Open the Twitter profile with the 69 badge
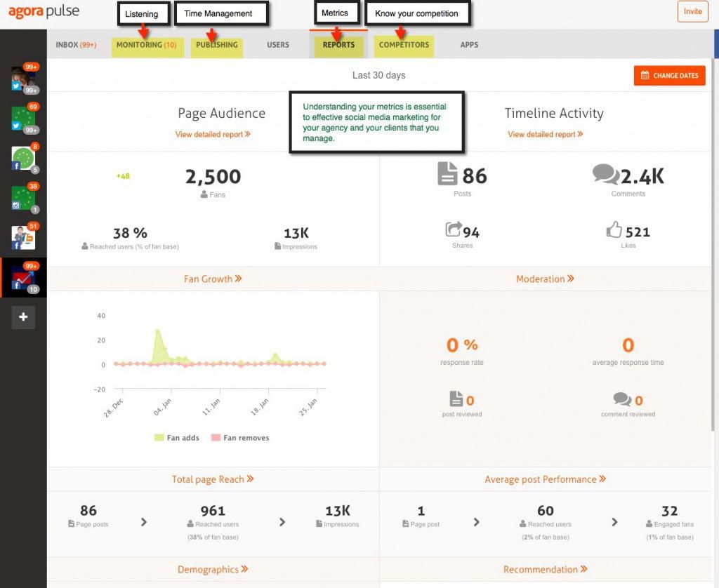The image size is (719, 588). coord(23,119)
